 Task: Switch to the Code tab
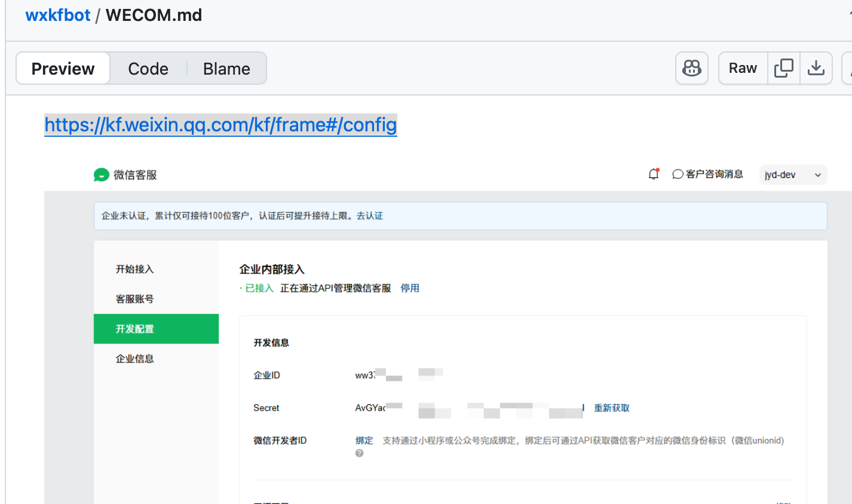[148, 69]
